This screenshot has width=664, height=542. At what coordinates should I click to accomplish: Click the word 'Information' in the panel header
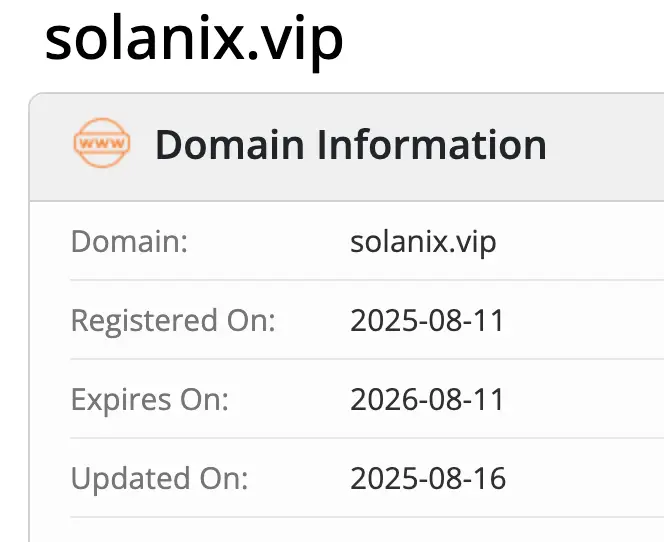point(431,145)
